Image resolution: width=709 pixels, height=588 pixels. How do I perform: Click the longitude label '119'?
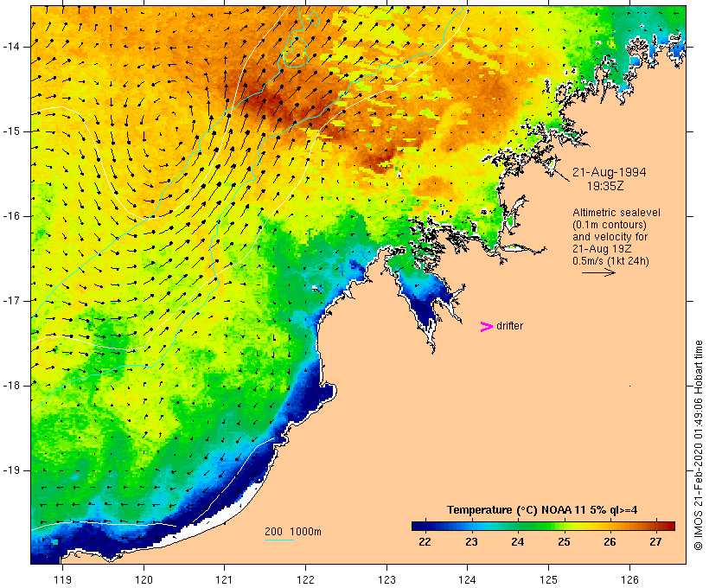[x=62, y=580]
